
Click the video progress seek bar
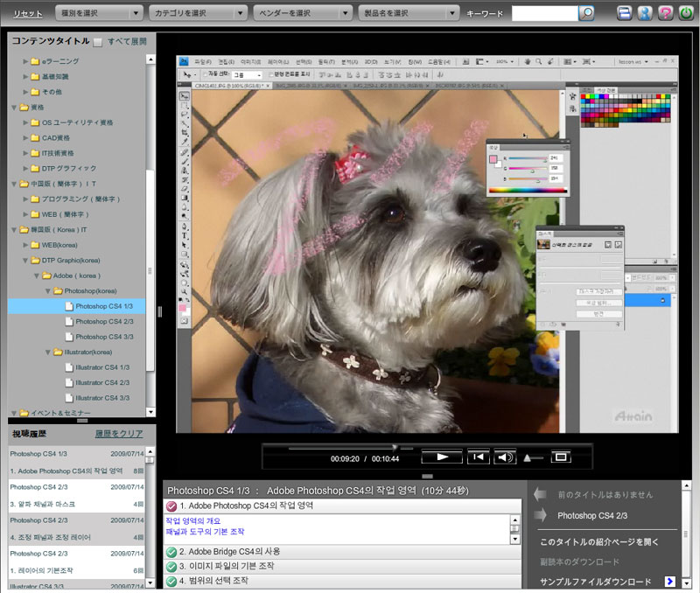(x=350, y=446)
